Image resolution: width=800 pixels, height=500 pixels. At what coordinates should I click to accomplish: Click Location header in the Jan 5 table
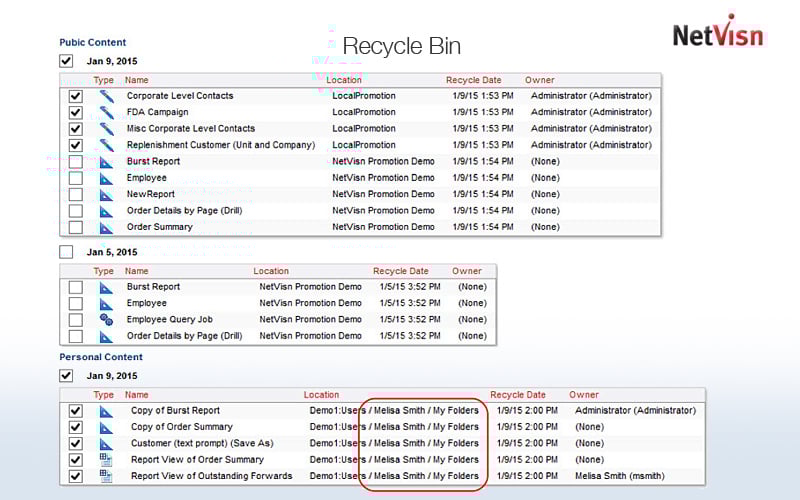point(271,271)
